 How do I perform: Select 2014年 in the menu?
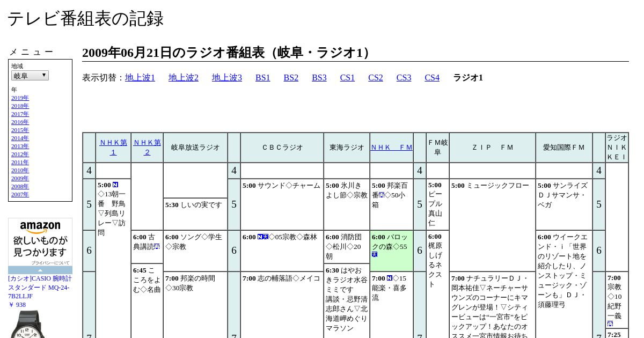(20, 138)
